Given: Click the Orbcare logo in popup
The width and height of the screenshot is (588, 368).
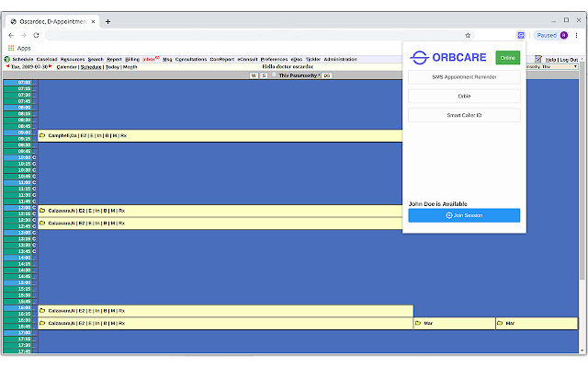Looking at the screenshot, I should click(x=448, y=57).
